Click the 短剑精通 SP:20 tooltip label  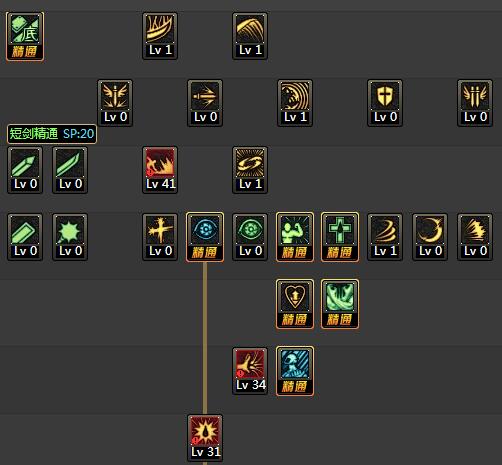click(x=52, y=134)
